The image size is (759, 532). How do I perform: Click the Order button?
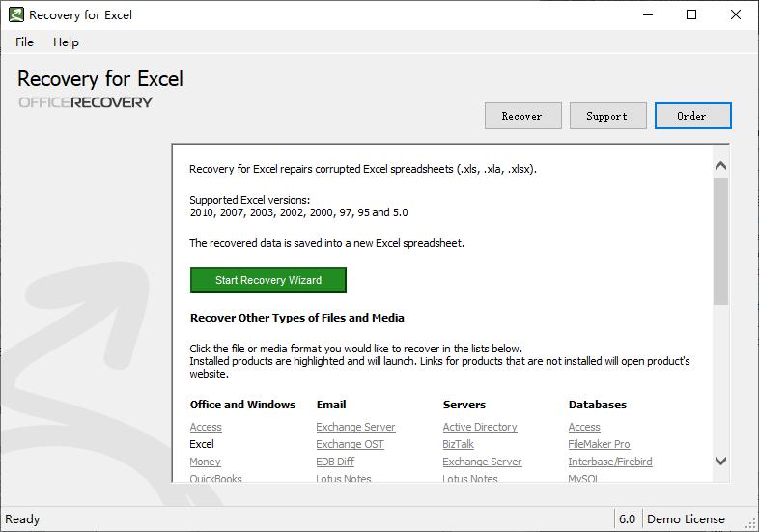click(692, 116)
